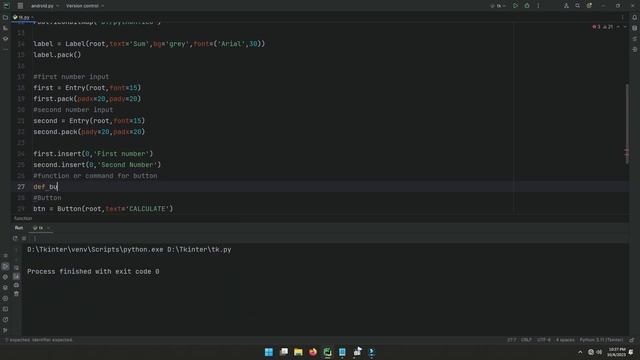
Task: Click the label.pack() line
Action: pyautogui.click(x=57, y=55)
